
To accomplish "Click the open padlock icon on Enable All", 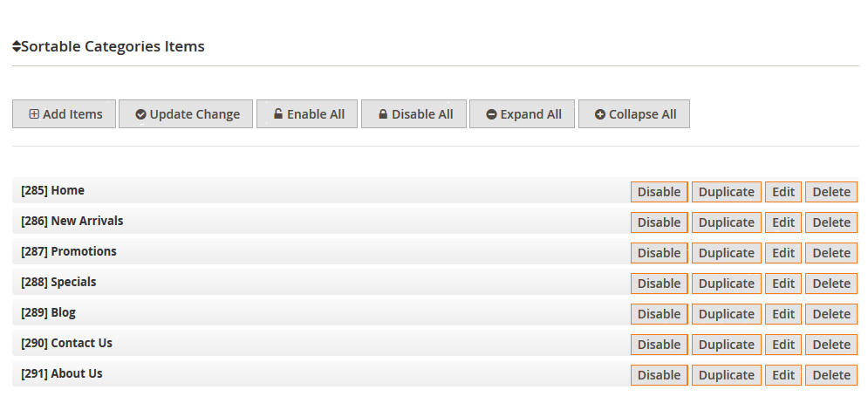I will pos(278,113).
